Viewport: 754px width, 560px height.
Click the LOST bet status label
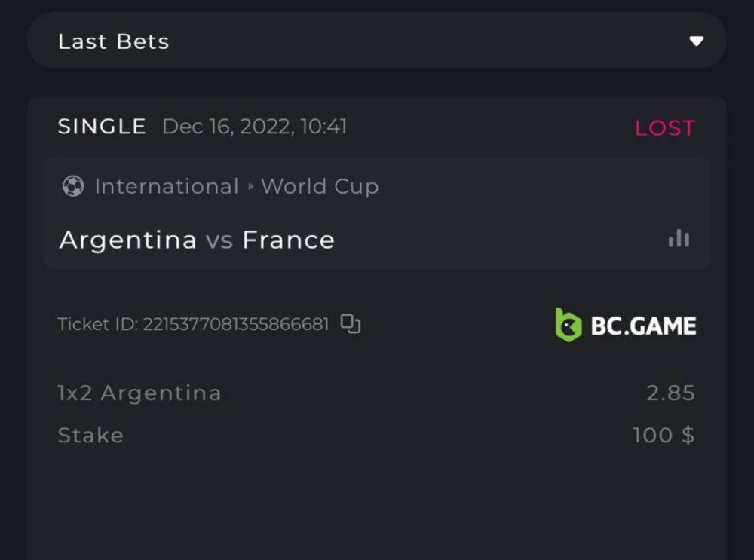click(x=664, y=128)
